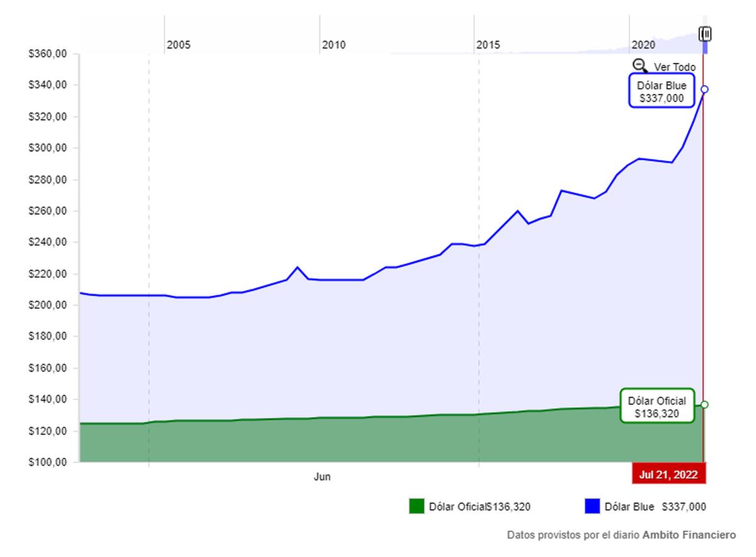756x557 pixels.
Task: Click the Ver Todo link
Action: click(x=675, y=67)
